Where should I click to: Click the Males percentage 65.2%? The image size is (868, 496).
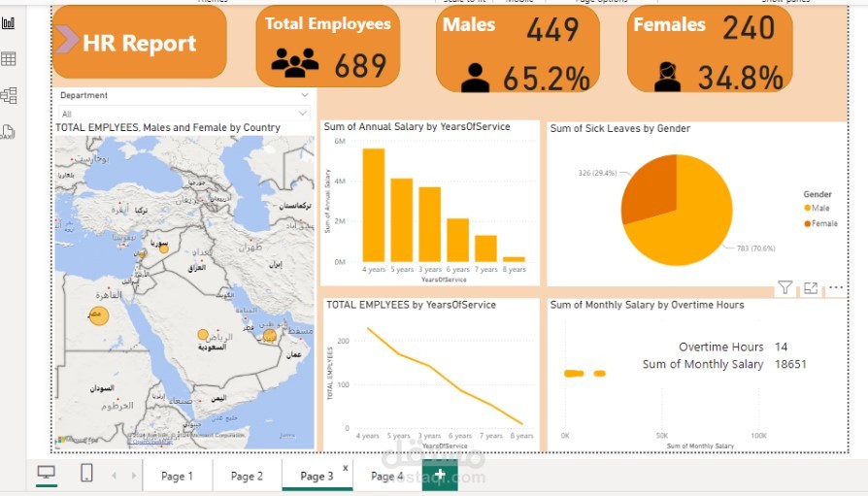[x=547, y=78]
